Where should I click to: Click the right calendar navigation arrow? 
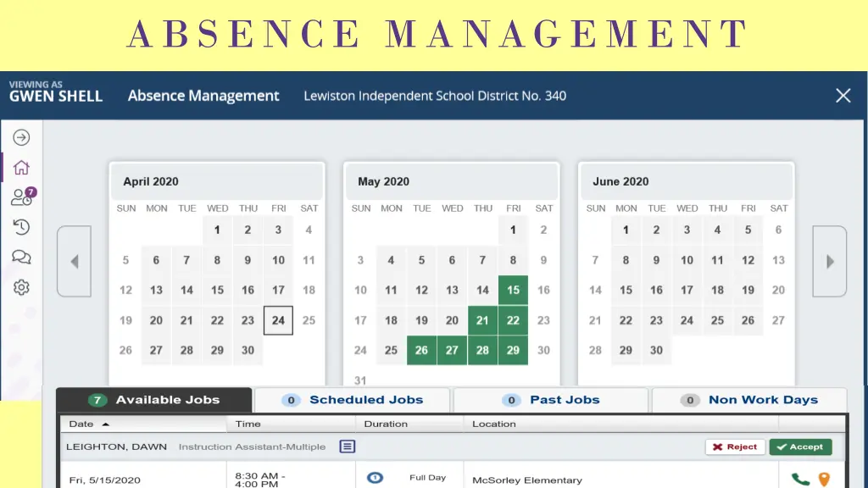(830, 261)
